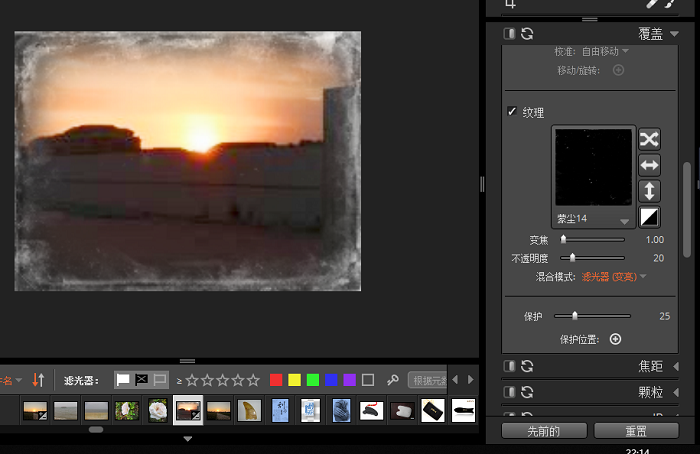This screenshot has width=700, height=454.
Task: Click the randomize texture shuffle icon
Action: (x=649, y=139)
